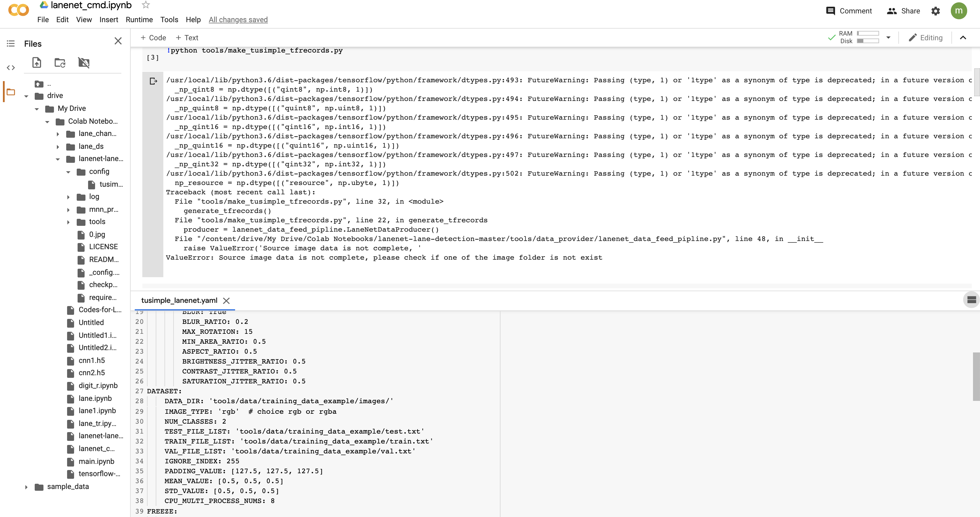The image size is (980, 517).
Task: Open the Runtime menu
Action: point(139,20)
